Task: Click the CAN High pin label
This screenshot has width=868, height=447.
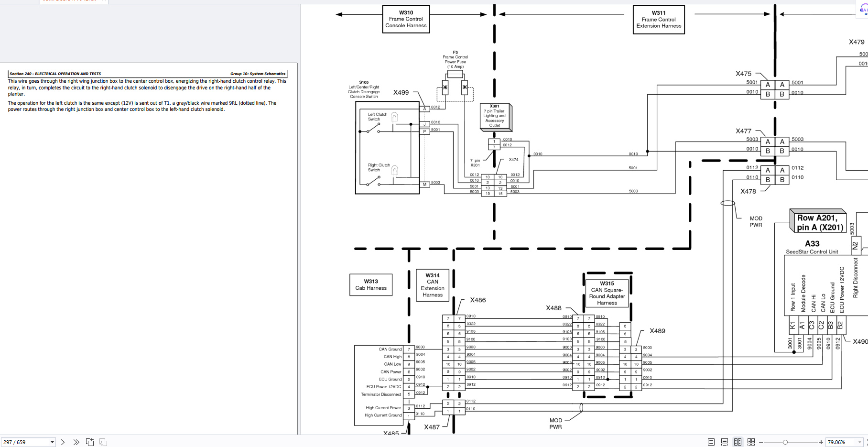Action: click(x=392, y=357)
